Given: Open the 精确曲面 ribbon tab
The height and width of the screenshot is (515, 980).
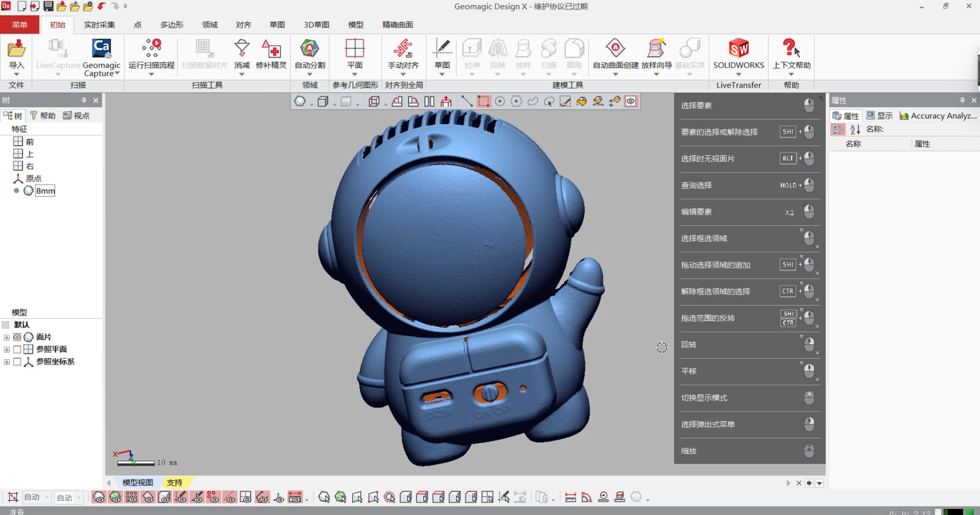Looking at the screenshot, I should (x=398, y=25).
